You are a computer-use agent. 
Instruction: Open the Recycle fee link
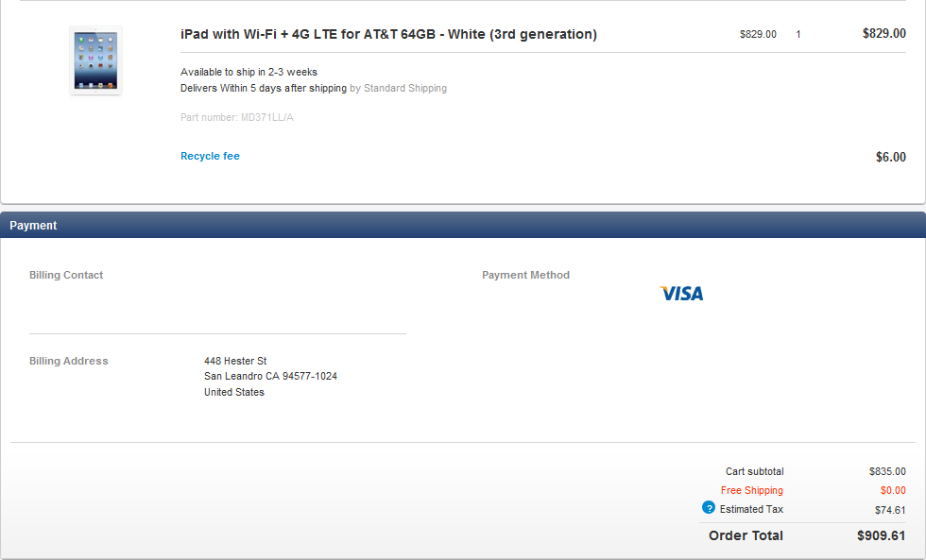click(x=210, y=157)
